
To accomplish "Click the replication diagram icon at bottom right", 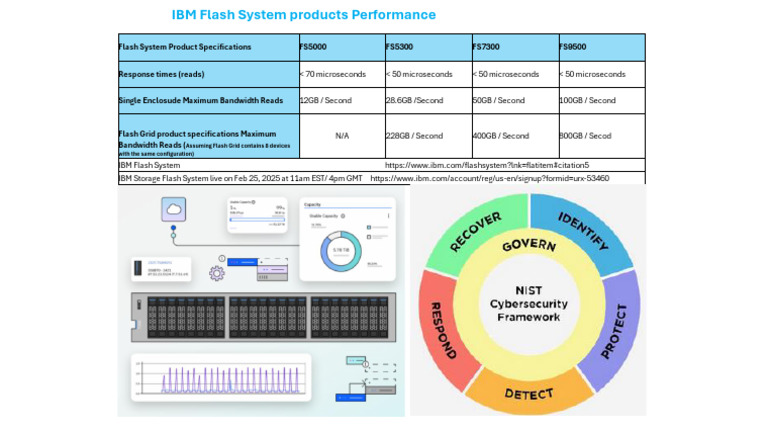I will tap(366, 380).
